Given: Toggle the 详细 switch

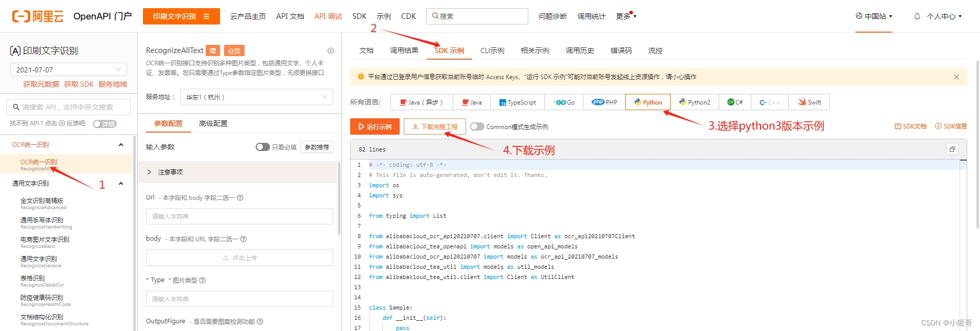Looking at the screenshot, I should (105, 124).
